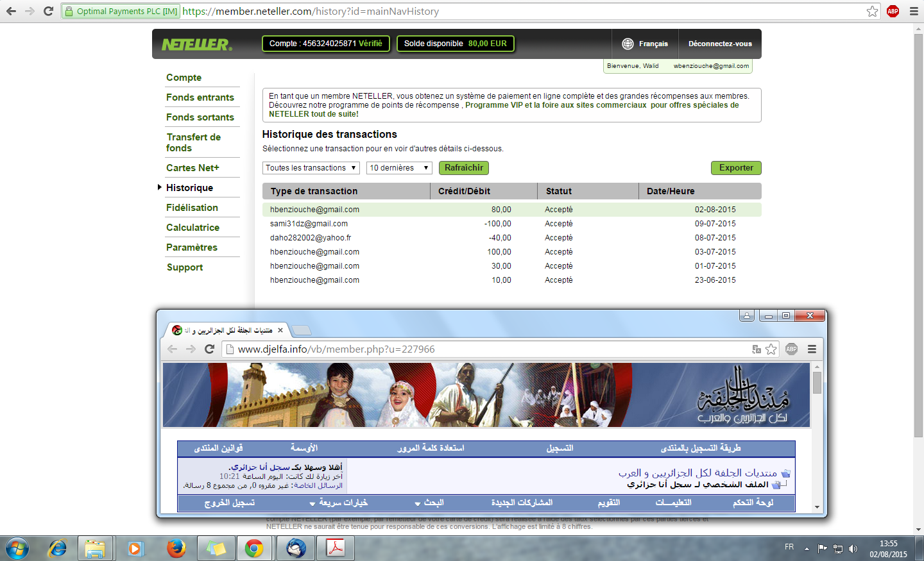
Task: Click the user profile icon in djelfa title bar
Action: (747, 315)
